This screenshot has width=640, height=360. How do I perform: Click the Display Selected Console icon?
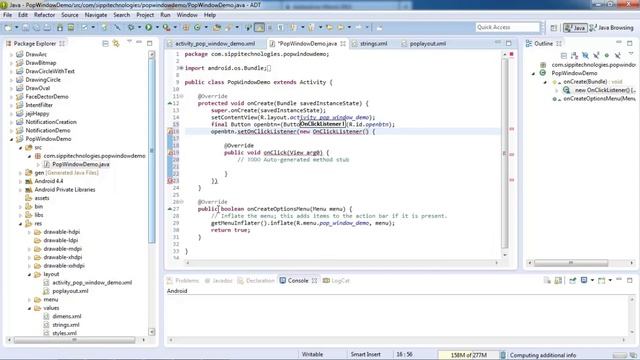tap(584, 280)
